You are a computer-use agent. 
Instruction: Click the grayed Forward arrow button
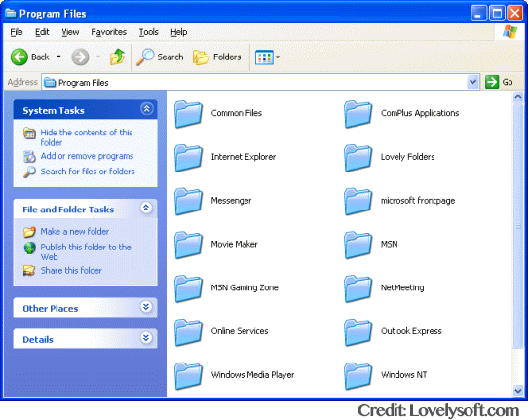pyautogui.click(x=80, y=57)
